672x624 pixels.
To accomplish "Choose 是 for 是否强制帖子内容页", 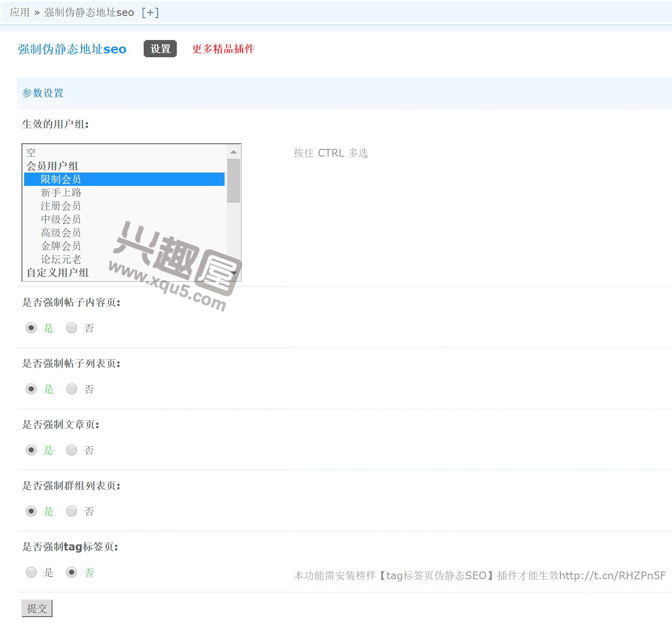I will point(31,328).
